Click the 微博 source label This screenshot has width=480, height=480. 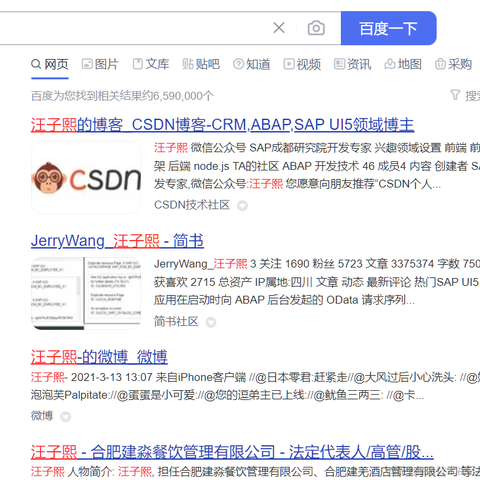(42, 416)
